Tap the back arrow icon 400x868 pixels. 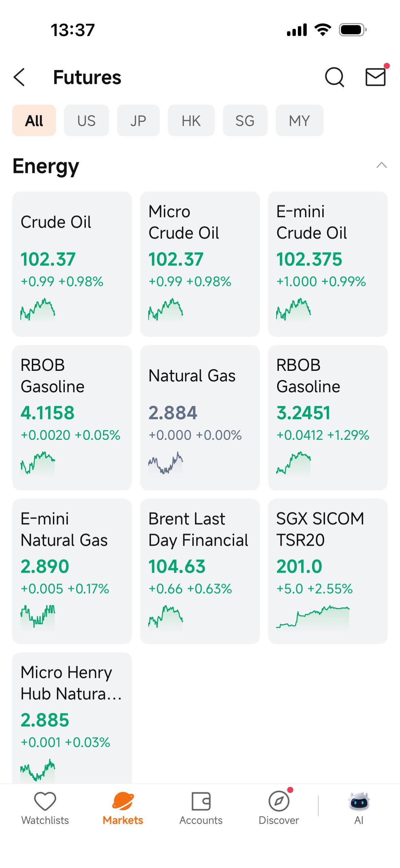tap(20, 77)
